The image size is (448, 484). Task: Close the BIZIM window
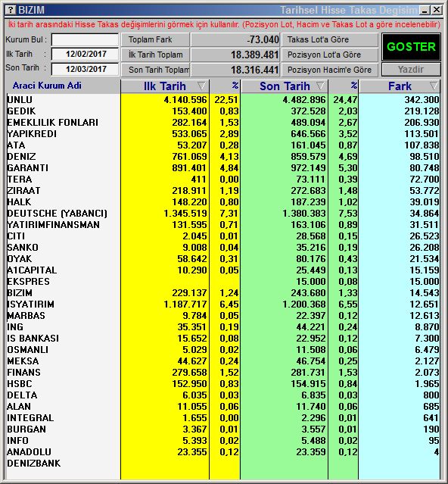click(x=437, y=10)
